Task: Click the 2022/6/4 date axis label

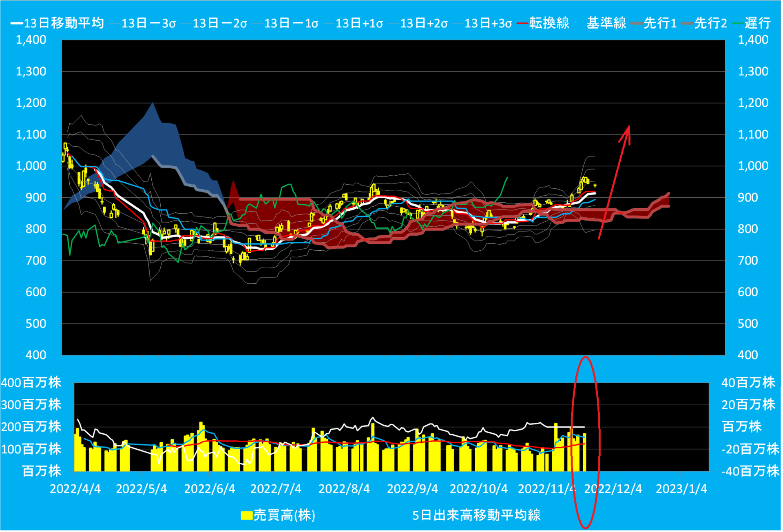Action: click(210, 489)
